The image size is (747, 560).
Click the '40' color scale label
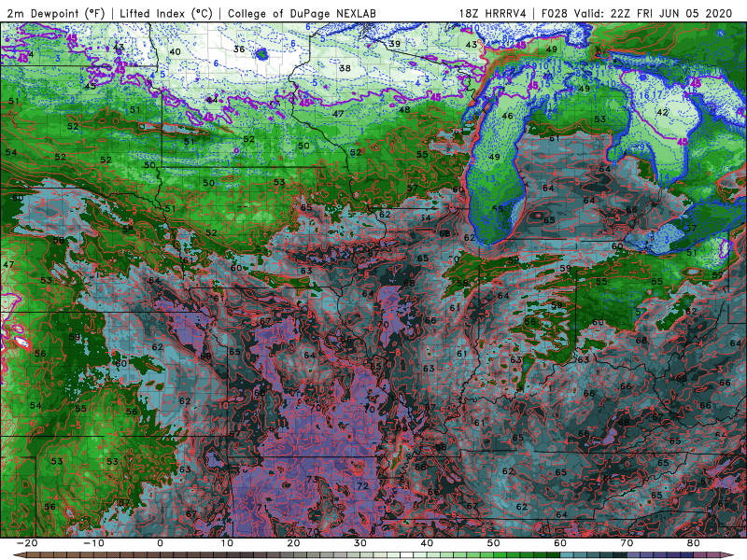coord(427,543)
